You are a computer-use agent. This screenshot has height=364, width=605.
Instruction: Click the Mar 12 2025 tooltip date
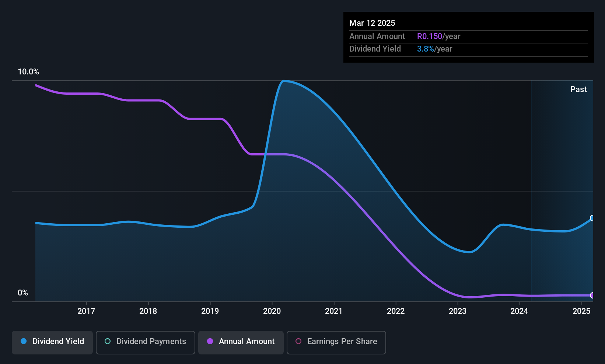372,23
